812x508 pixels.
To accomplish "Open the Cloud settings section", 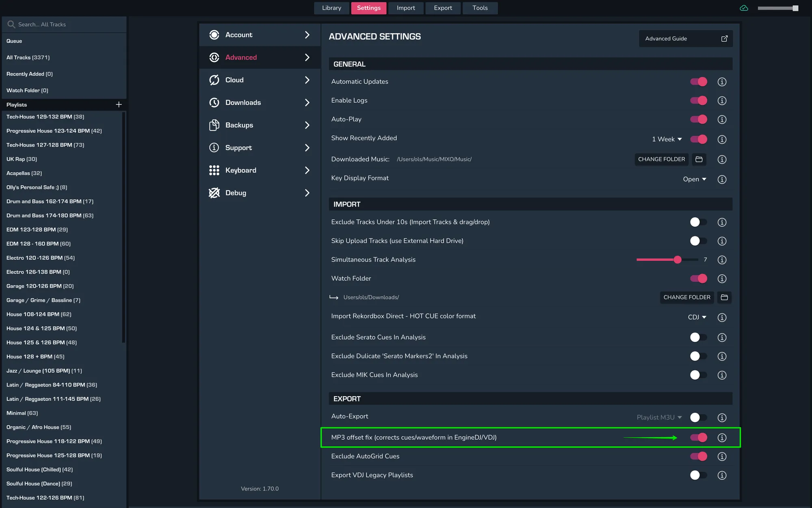I will [x=259, y=80].
